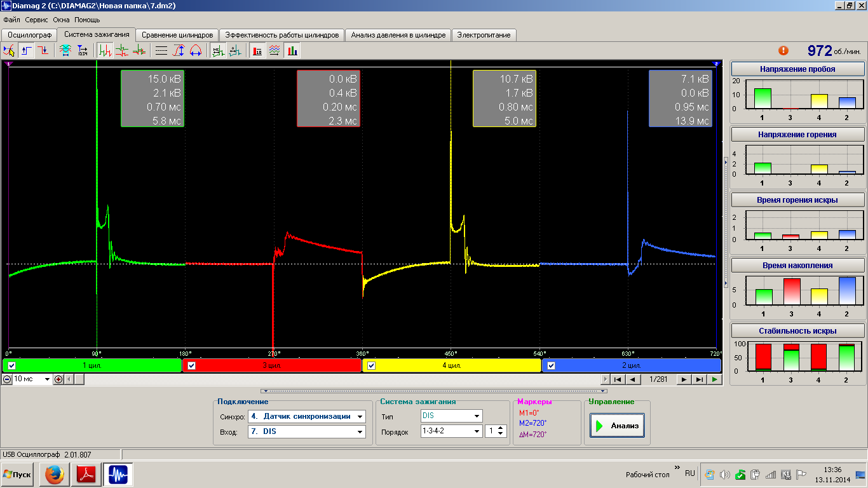Switch to the Сравнение цилиндров tab
Image resolution: width=868 pixels, height=488 pixels.
pyautogui.click(x=177, y=35)
